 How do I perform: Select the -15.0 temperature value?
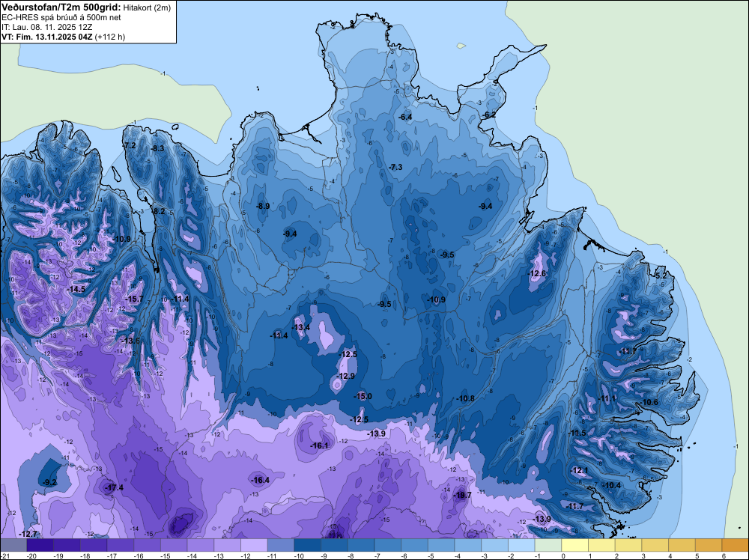[363, 396]
